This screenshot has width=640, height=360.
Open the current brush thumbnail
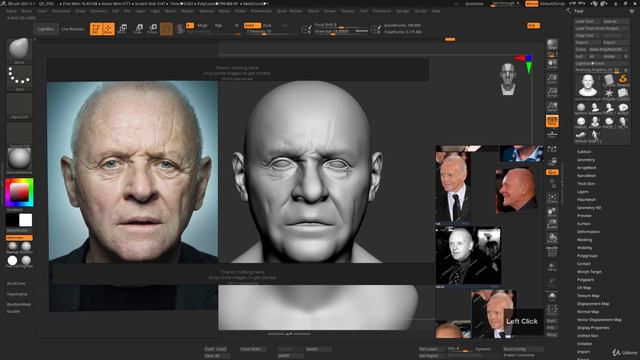19,50
